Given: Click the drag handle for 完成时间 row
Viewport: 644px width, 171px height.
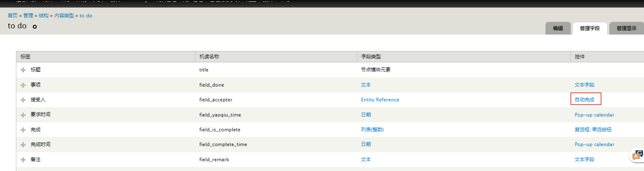Looking at the screenshot, I should point(23,145).
